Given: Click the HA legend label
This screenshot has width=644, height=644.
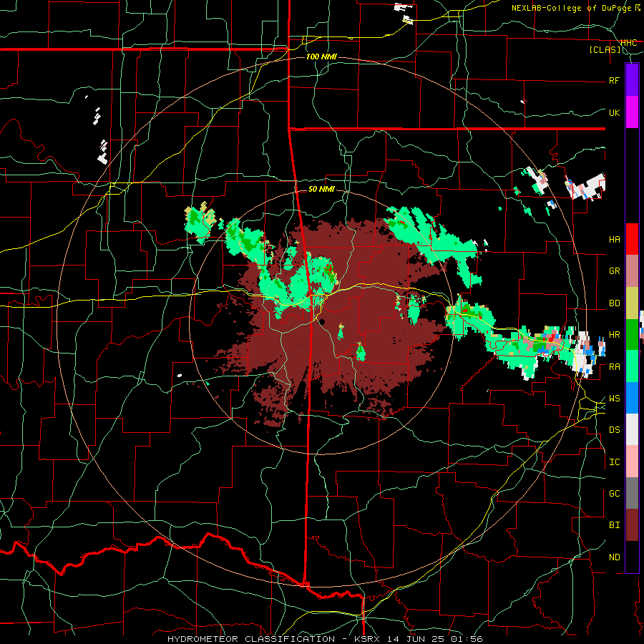Looking at the screenshot, I should click(614, 239).
